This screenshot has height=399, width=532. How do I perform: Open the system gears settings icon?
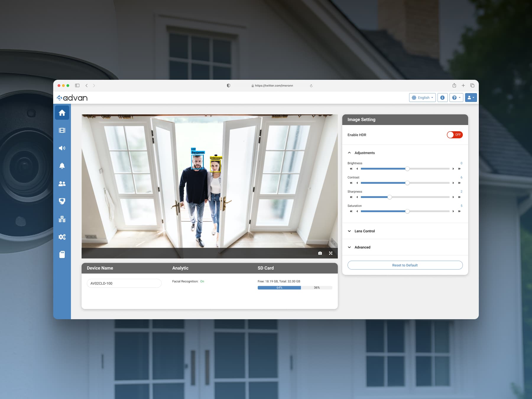[x=62, y=237]
